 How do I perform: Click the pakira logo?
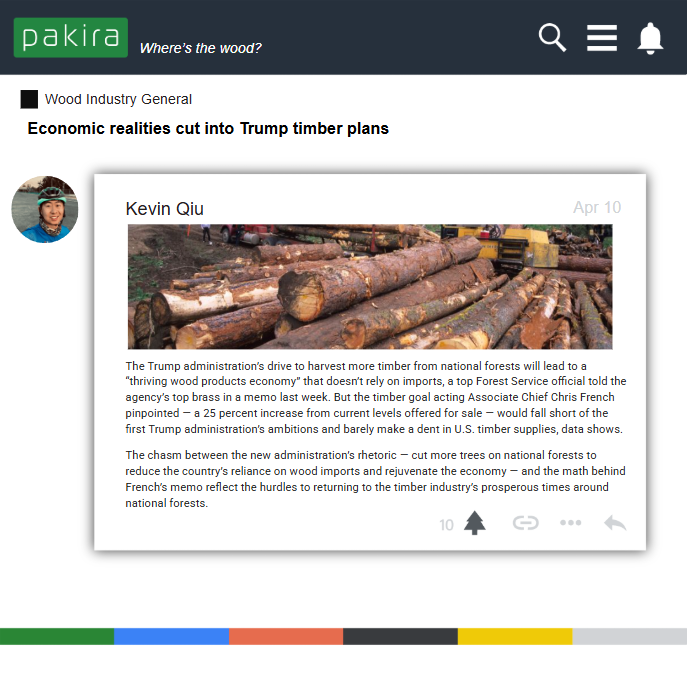point(71,38)
